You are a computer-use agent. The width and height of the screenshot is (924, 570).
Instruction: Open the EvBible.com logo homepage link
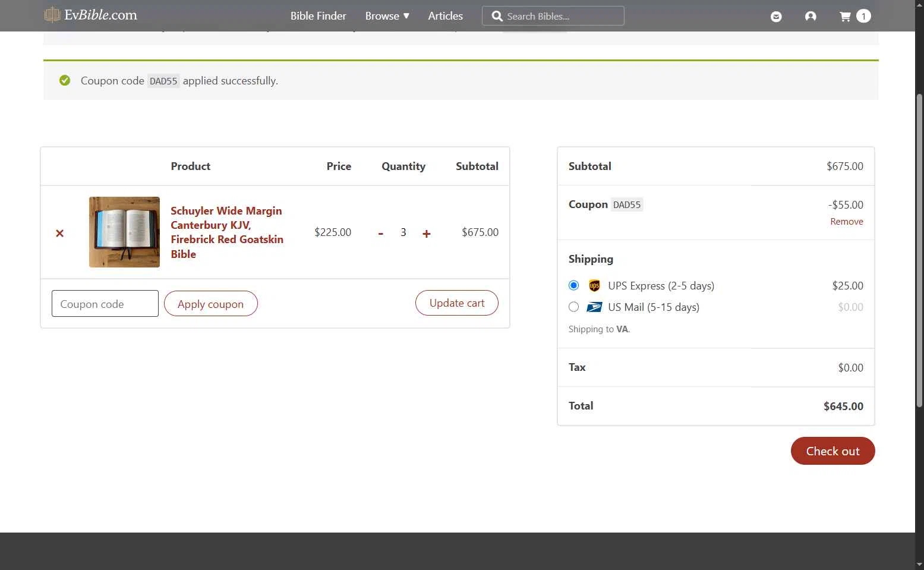[x=91, y=15]
